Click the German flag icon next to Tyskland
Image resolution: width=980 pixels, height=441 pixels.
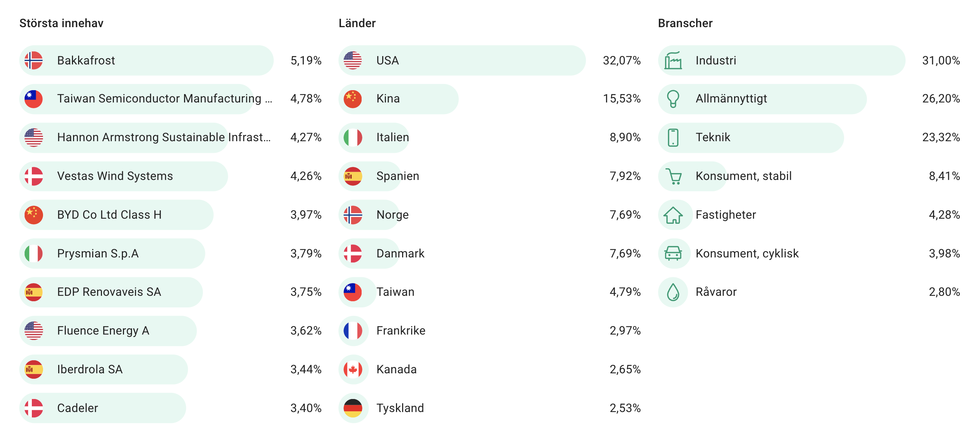tap(353, 408)
